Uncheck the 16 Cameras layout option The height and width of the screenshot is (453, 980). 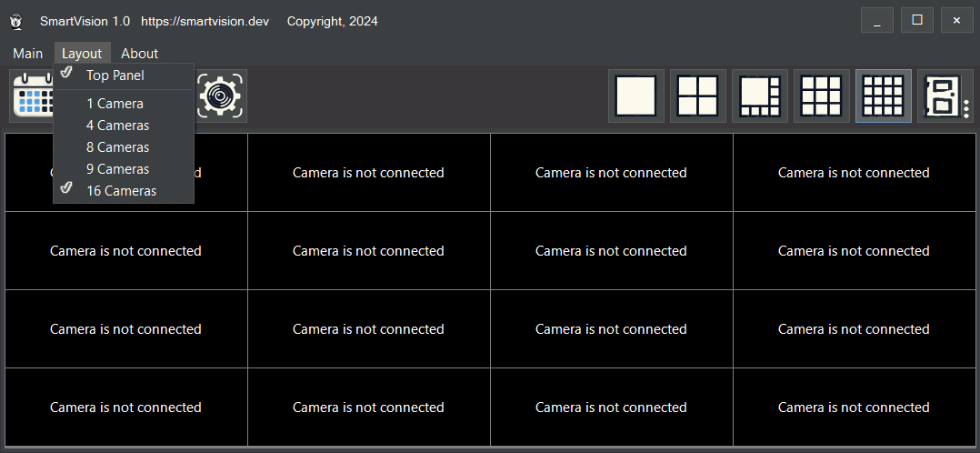121,191
